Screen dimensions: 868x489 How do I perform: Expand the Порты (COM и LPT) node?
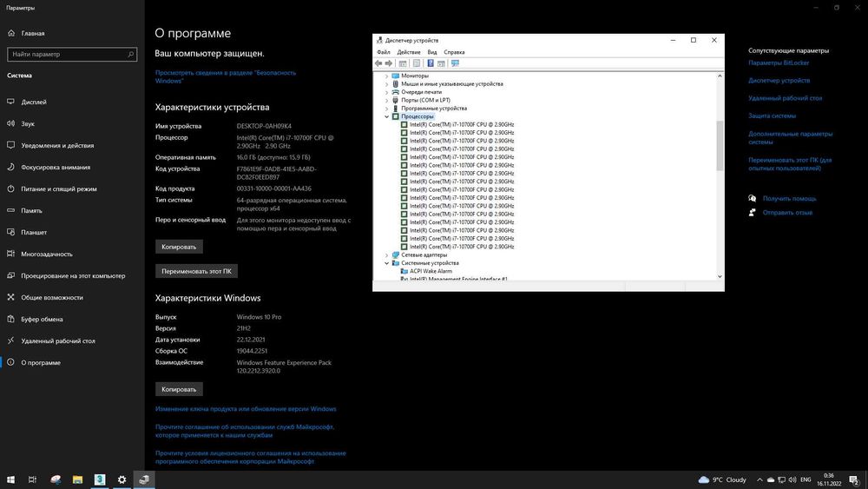coord(386,100)
